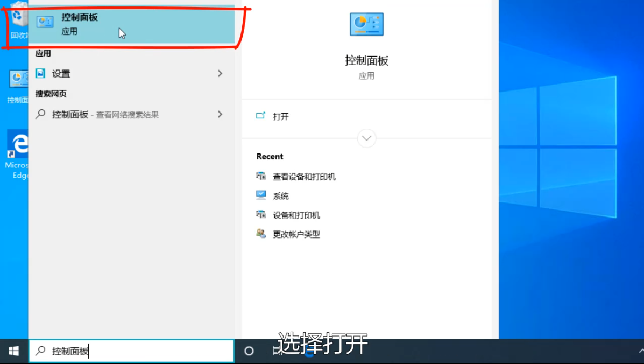Select 控制面板 - 查看网络搜索结果 entry
The width and height of the screenshot is (644, 364).
click(131, 115)
